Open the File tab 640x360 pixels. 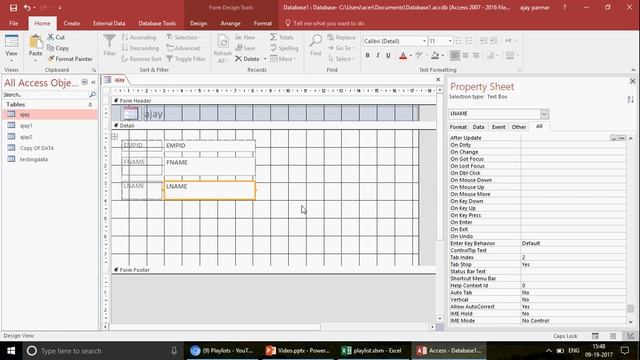[x=13, y=23]
